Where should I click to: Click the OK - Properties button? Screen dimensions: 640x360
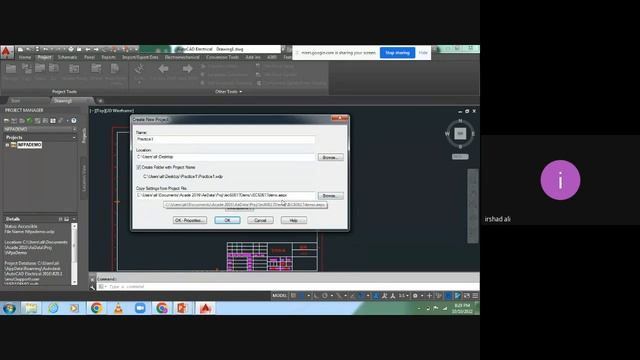tap(190, 220)
